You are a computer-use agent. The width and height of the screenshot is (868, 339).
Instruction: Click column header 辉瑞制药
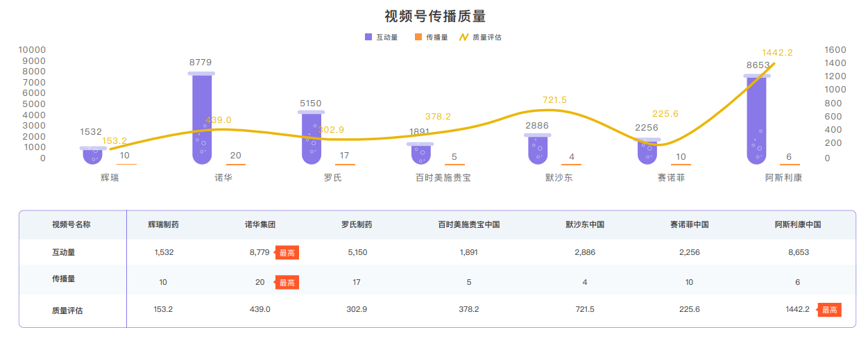click(x=164, y=225)
